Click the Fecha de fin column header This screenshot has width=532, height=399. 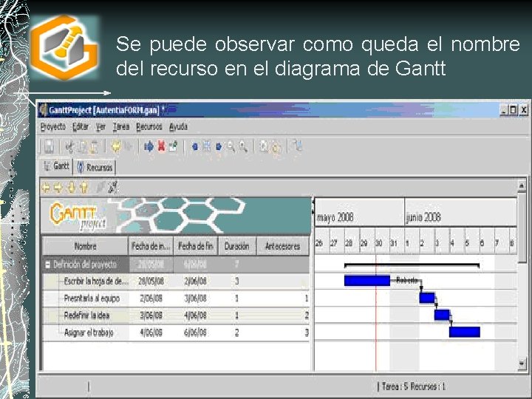click(195, 246)
